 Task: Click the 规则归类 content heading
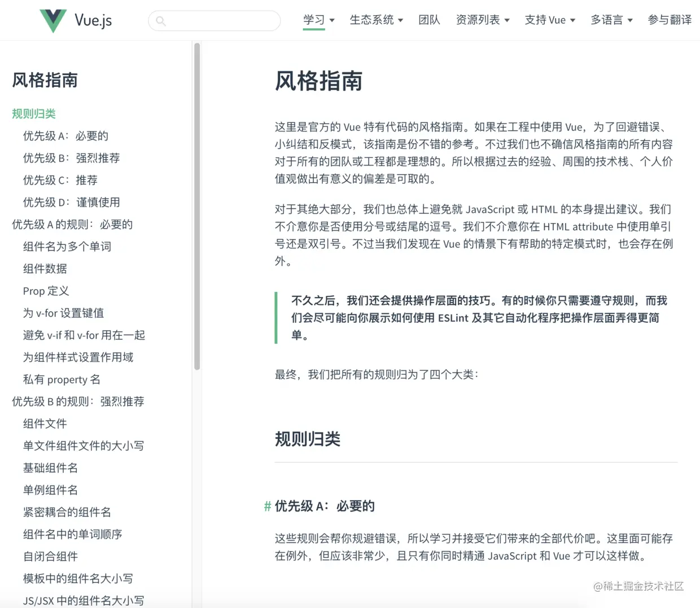point(308,439)
